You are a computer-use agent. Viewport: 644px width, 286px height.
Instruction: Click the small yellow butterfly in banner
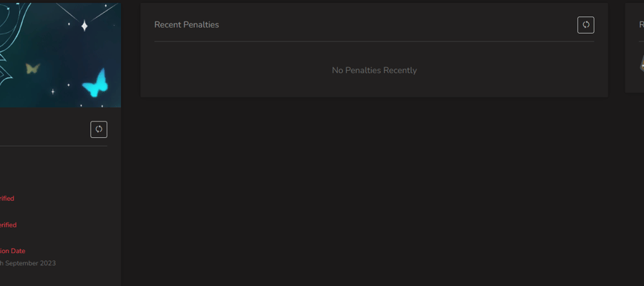click(32, 68)
